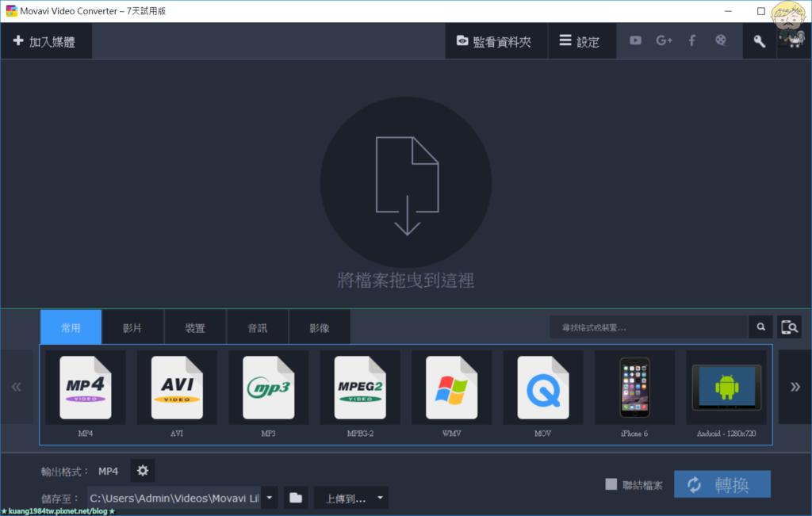Click the magnifier search icon
Screen dimensions: 812x516
pyautogui.click(x=760, y=327)
